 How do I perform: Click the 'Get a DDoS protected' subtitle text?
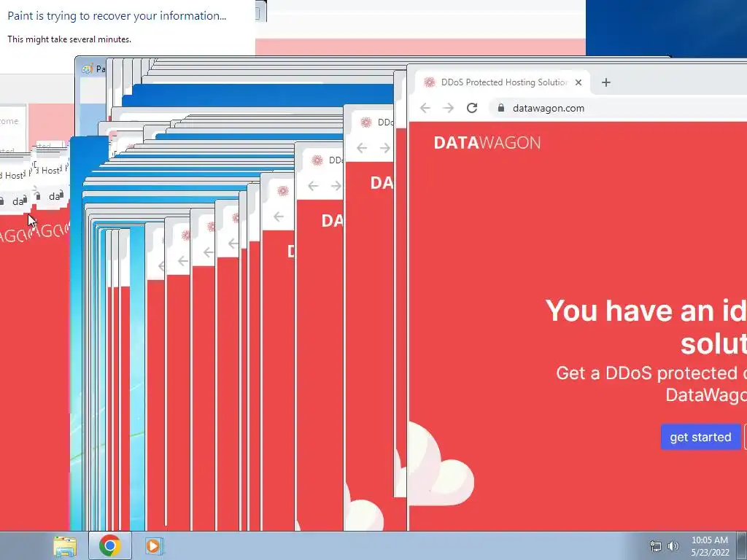pos(651,373)
